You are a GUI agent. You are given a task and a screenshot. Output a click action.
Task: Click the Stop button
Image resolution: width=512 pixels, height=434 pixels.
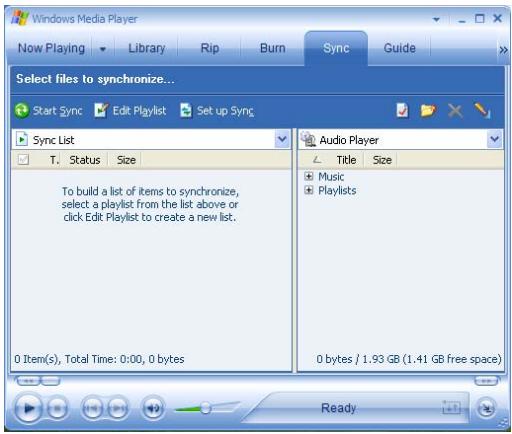click(57, 408)
